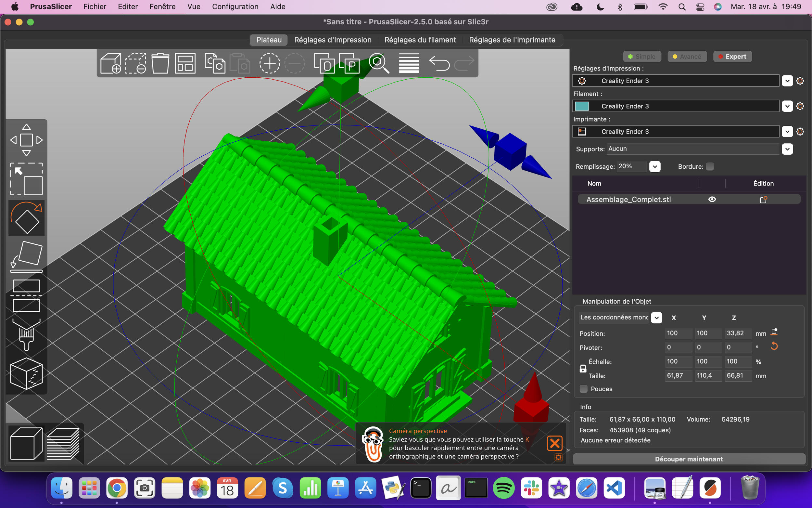The height and width of the screenshot is (508, 812).
Task: Open the coordinates system dropdown
Action: (x=656, y=318)
